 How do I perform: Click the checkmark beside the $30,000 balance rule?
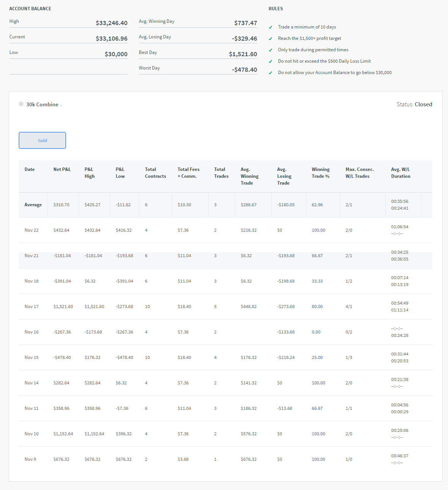click(270, 73)
